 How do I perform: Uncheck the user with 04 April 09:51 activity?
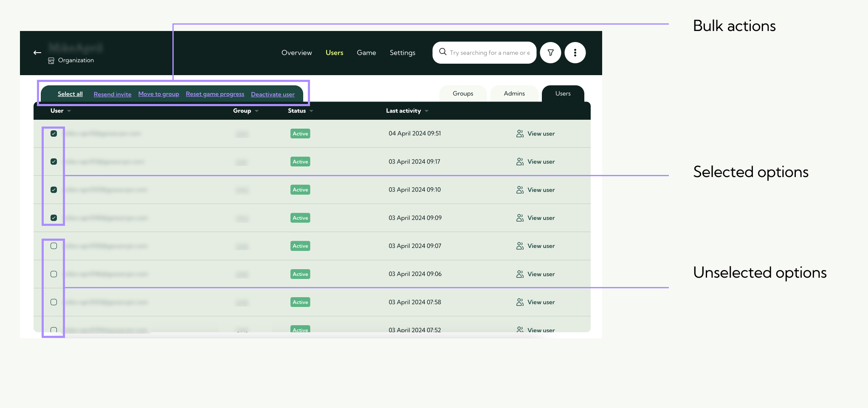pos(54,134)
